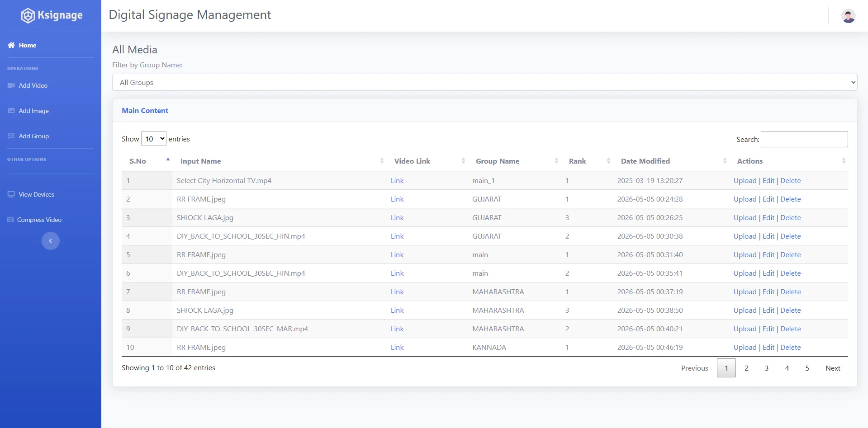Click Edit for row 2 RR FRAME.jpeg

pos(768,199)
